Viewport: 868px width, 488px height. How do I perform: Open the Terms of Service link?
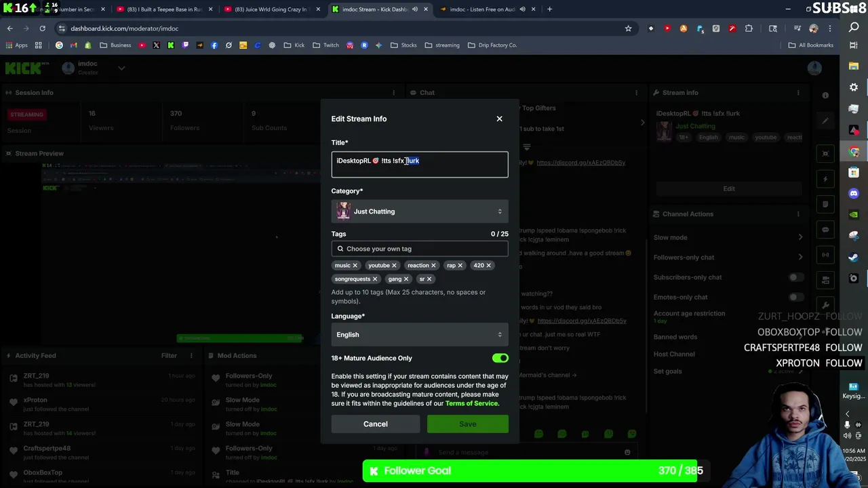tap(471, 403)
